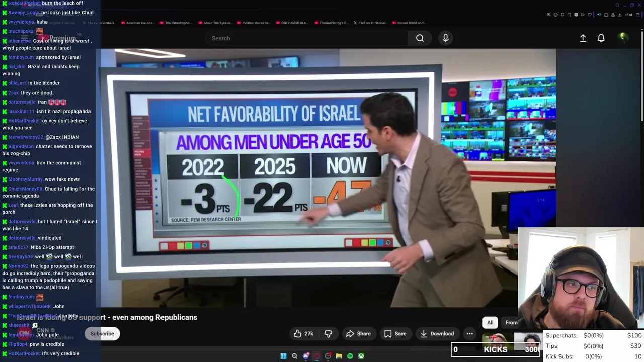Open the ad-blocker shield icon
The height and width of the screenshot is (362, 644).
(x=576, y=15)
